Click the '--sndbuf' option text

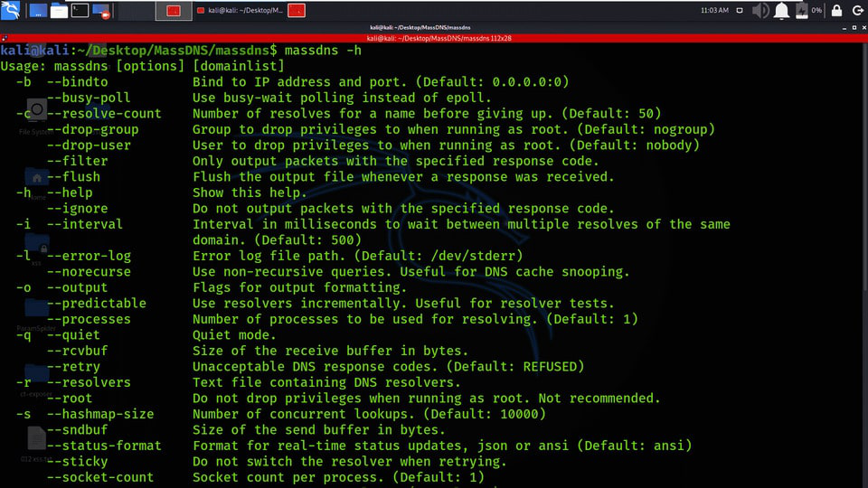[77, 430]
